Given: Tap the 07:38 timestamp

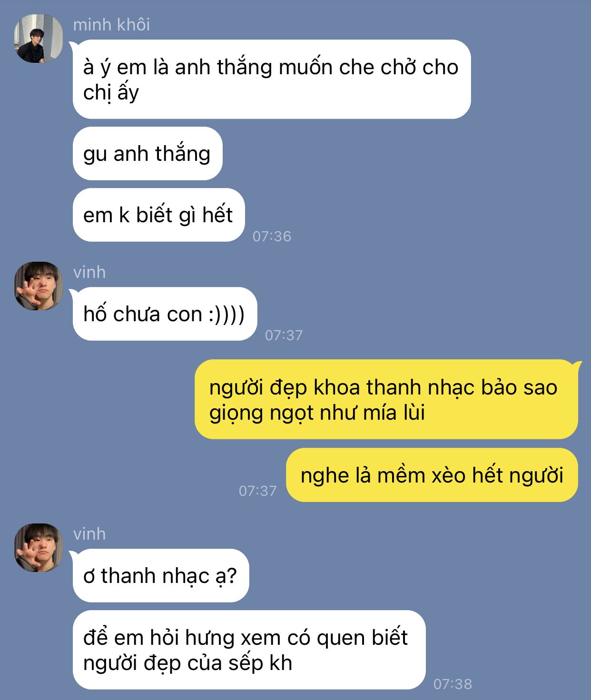Looking at the screenshot, I should (x=453, y=684).
